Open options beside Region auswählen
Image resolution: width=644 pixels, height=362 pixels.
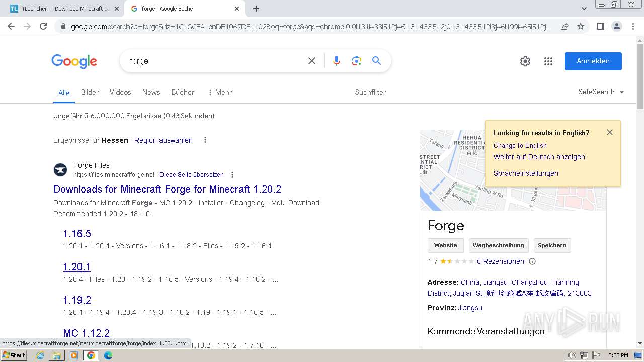coord(205,140)
